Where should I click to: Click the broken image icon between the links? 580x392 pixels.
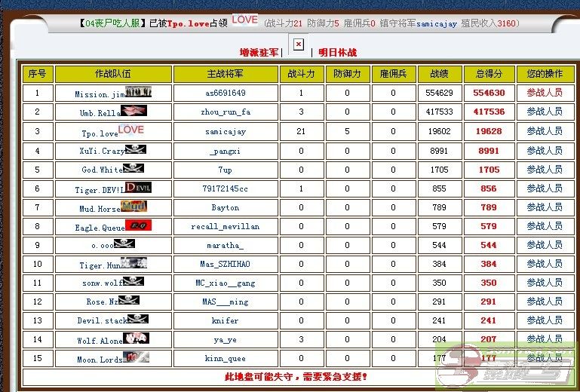(x=299, y=44)
